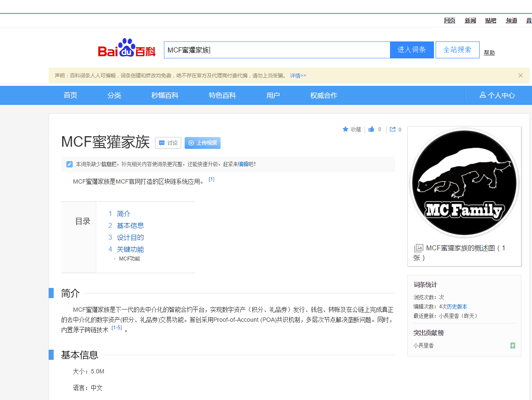Click the 词条统计 panel heading

(x=425, y=285)
